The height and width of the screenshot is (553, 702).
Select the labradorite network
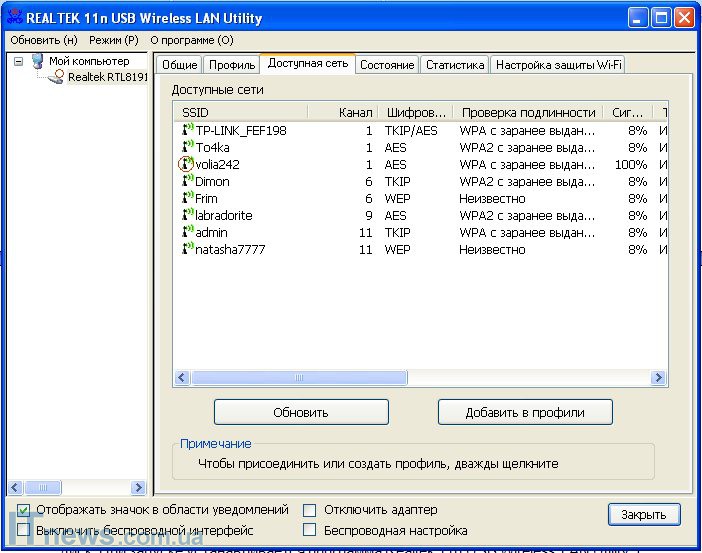[420, 215]
